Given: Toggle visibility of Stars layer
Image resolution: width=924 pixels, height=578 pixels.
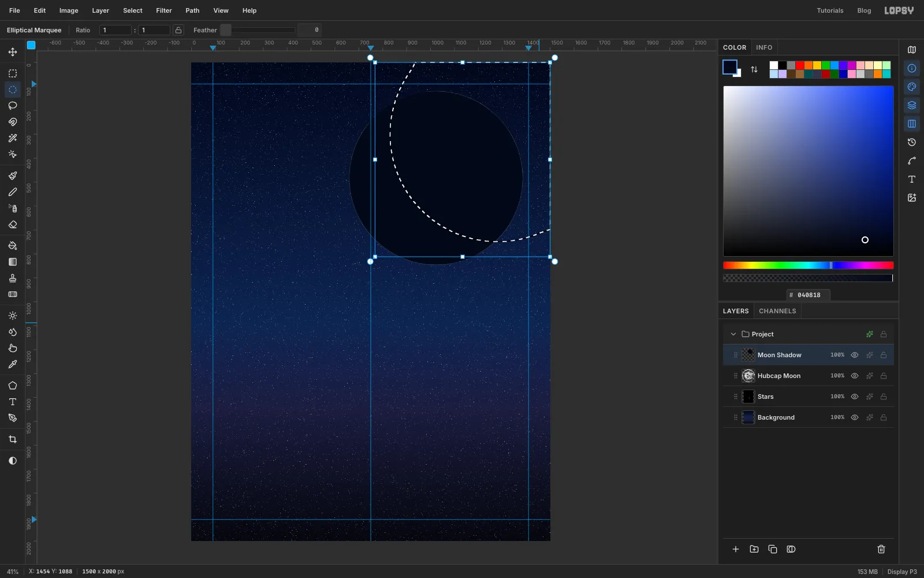Looking at the screenshot, I should tap(855, 397).
